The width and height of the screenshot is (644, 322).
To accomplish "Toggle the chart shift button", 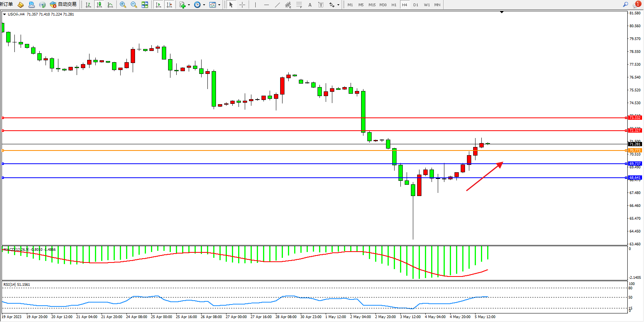I will [x=169, y=5].
